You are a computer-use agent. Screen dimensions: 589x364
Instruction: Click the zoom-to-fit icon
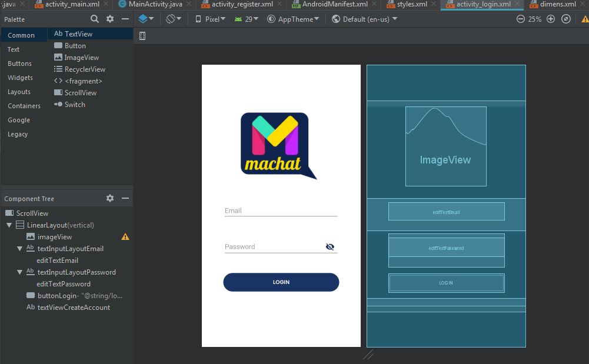565,18
